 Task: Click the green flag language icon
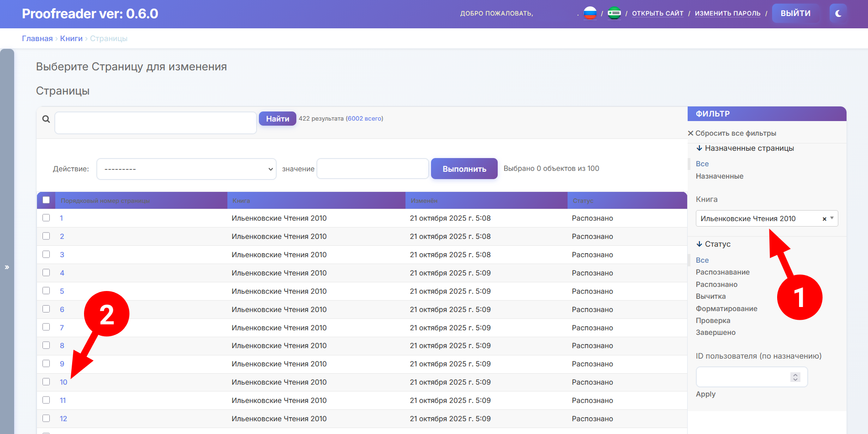coord(614,13)
